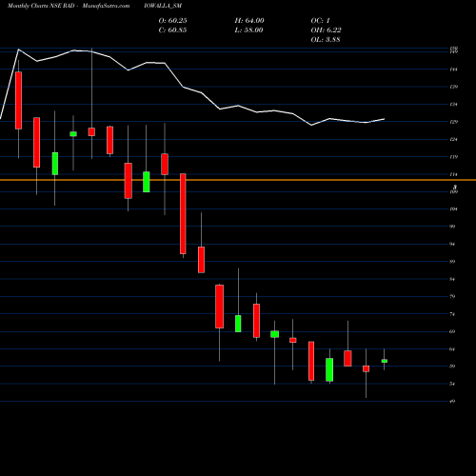Viewport: 476px width, 476px height.
Task: Click the orange horizontal price level line
Action: pyautogui.click(x=238, y=180)
